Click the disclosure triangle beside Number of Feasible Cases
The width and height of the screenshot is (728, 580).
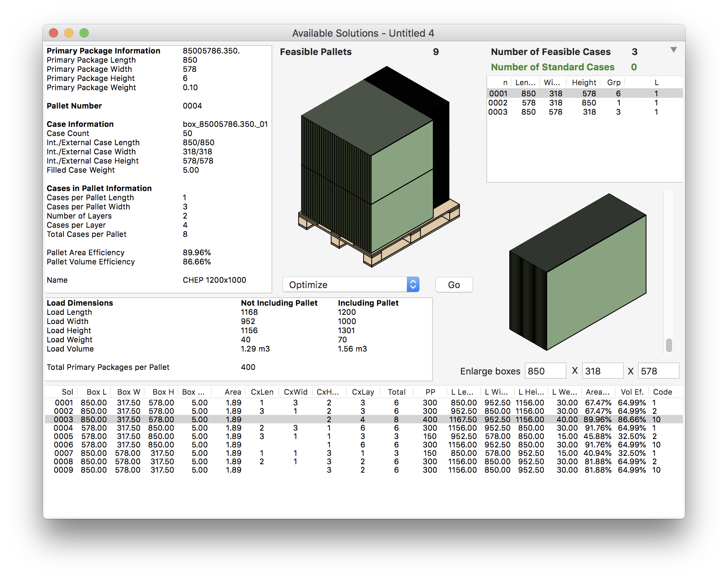tap(674, 50)
